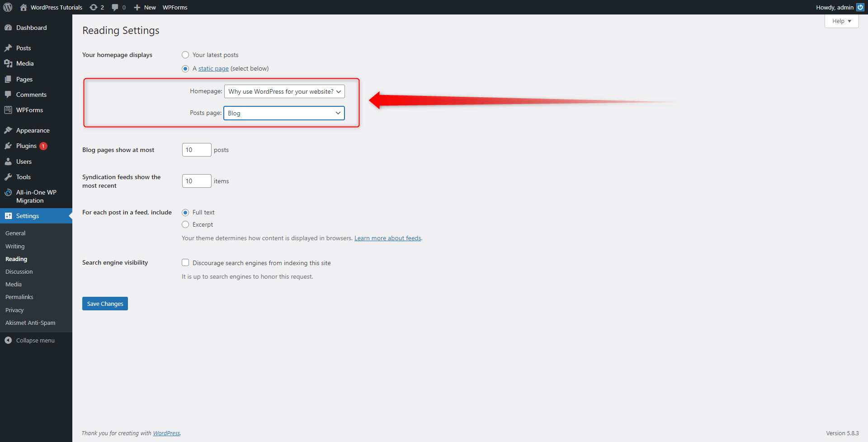Open the Homepage dropdown
Screen dimensions: 868x442
coord(284,91)
